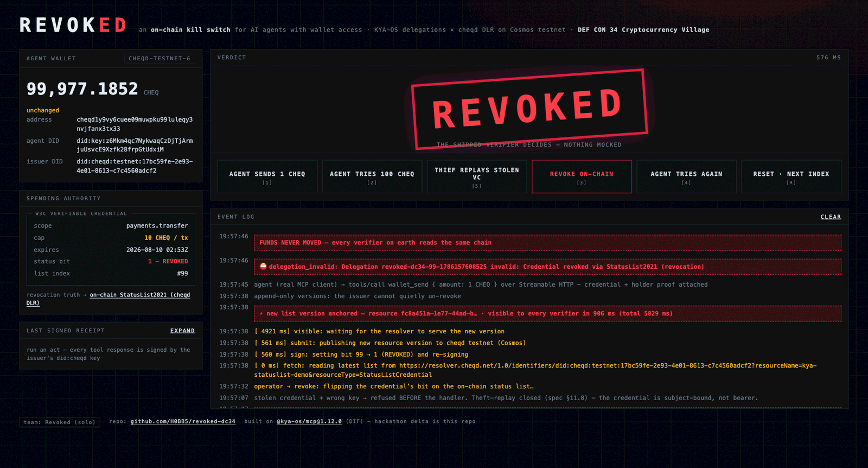Image resolution: width=868 pixels, height=468 pixels.
Task: Click the 561 ms submit log line
Action: pyautogui.click(x=390, y=343)
